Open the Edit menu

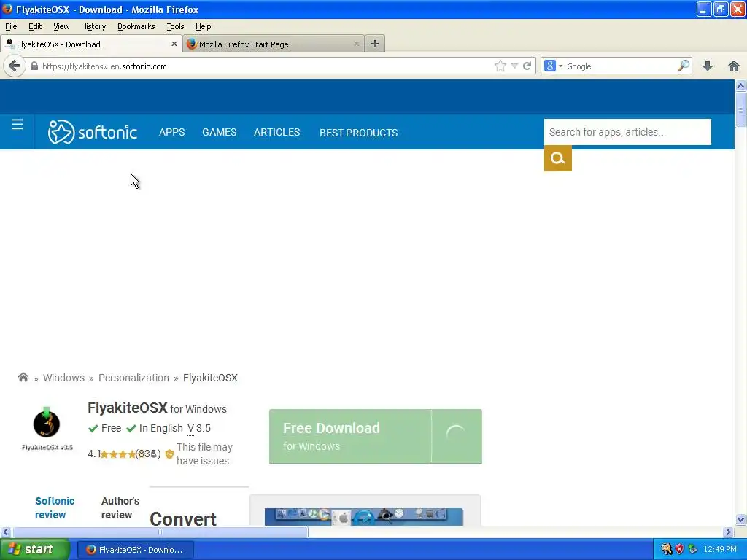tap(35, 26)
